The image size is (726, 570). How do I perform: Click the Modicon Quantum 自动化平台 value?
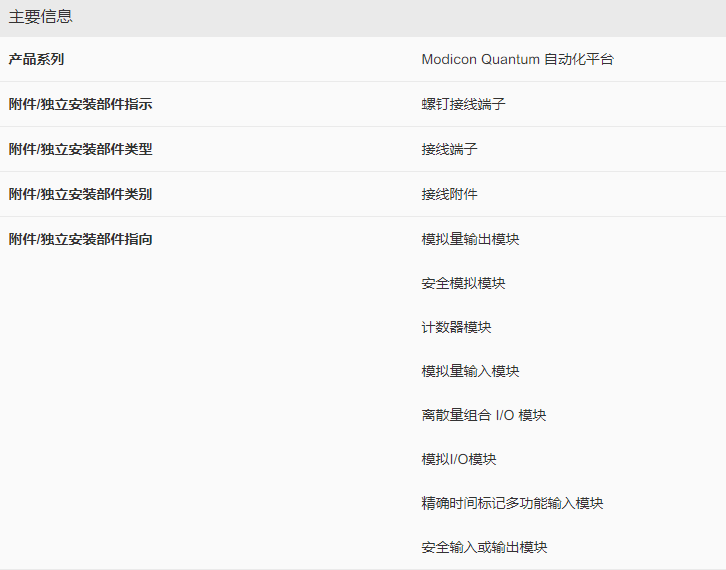(x=518, y=59)
